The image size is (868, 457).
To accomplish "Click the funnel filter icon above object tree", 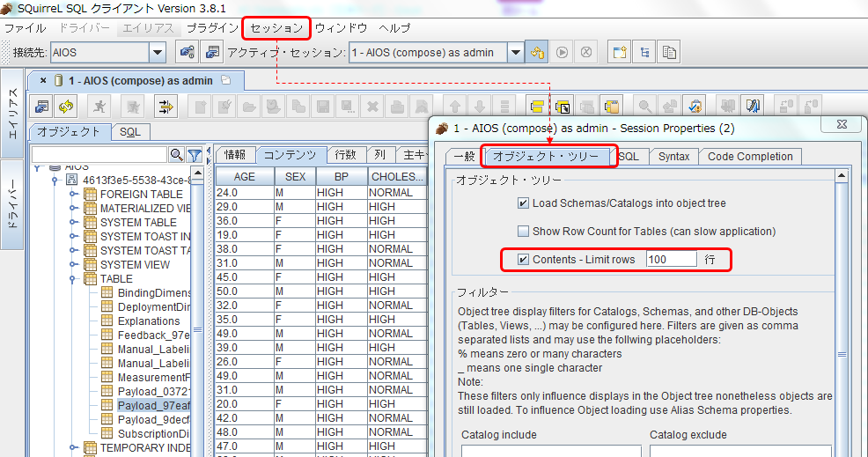I will [x=195, y=155].
